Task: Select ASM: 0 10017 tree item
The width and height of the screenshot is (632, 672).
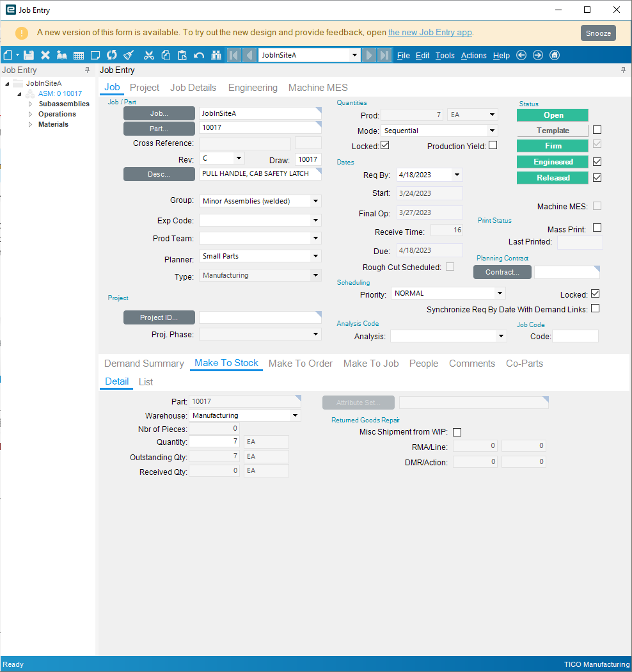Action: pyautogui.click(x=60, y=93)
